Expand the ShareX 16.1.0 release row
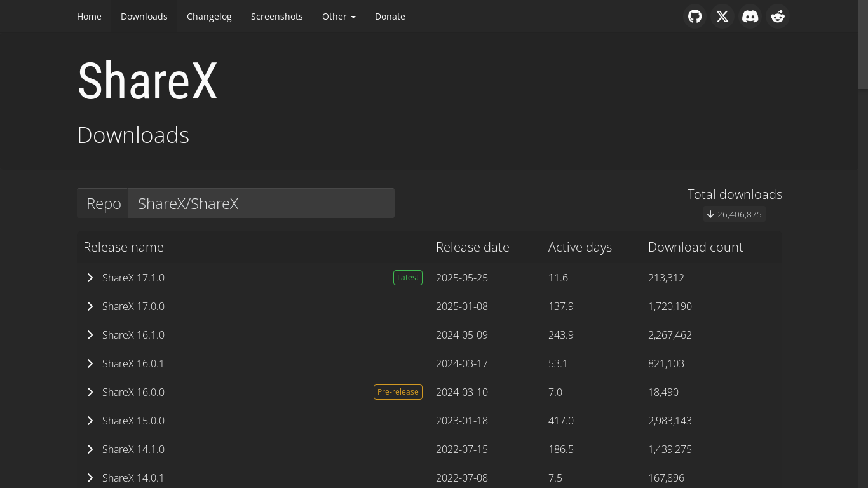 tap(90, 335)
